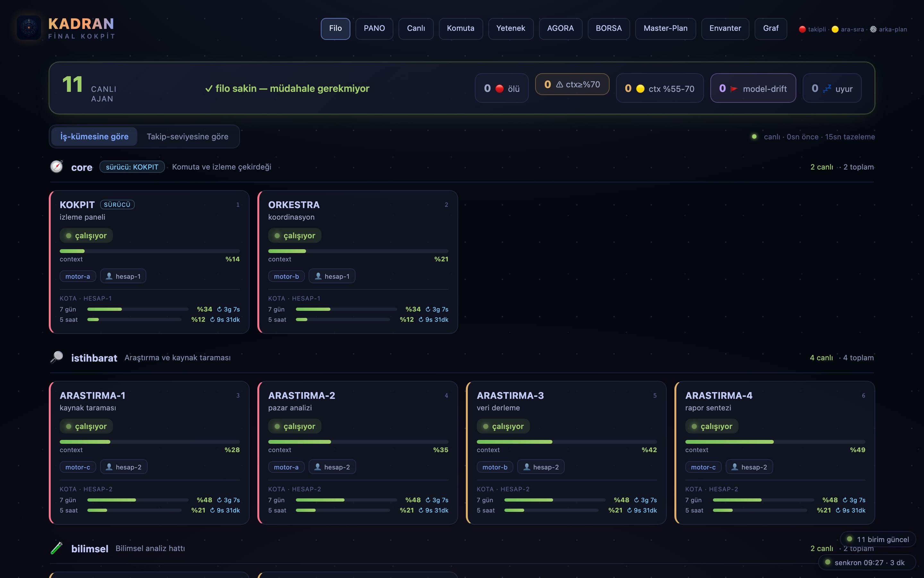Open the Graf tab
This screenshot has width=924, height=578.
[771, 28]
